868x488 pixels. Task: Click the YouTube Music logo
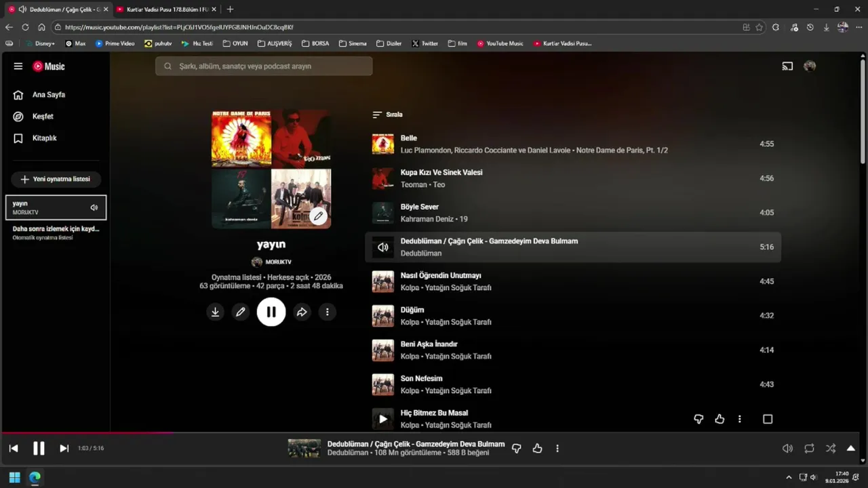49,66
